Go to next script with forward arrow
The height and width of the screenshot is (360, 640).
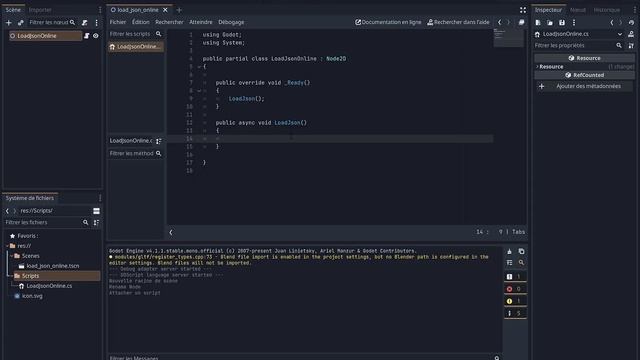tap(509, 22)
